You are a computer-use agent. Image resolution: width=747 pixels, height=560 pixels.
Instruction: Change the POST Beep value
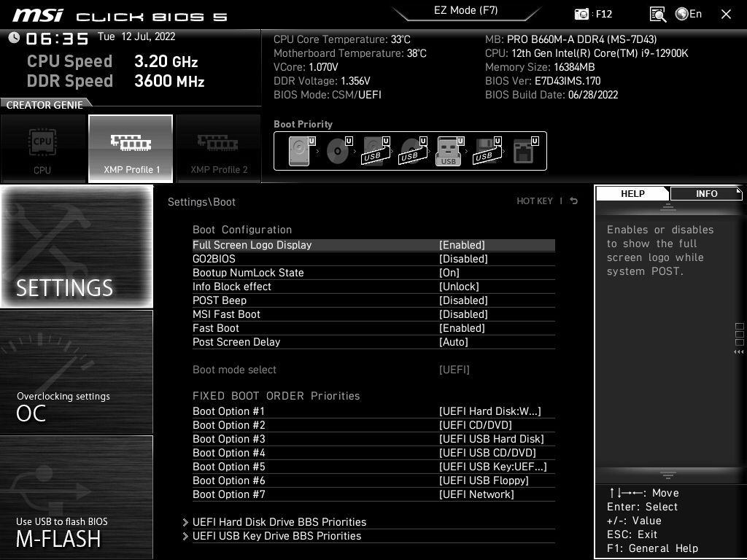point(463,300)
